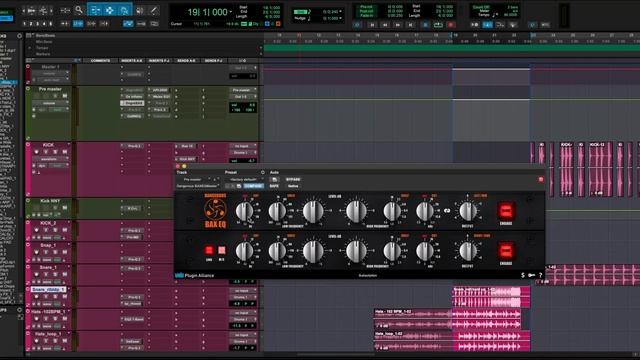Toggle plugin BYPASS in the header
The image size is (640, 360).
(293, 180)
